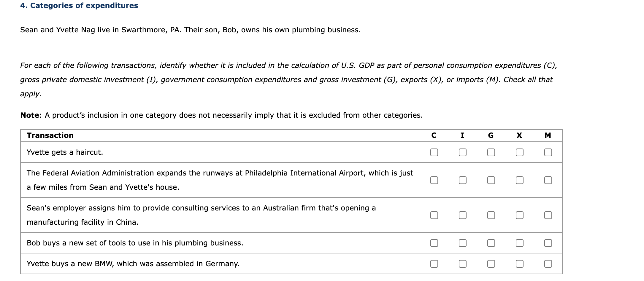Check C for FAA runway row
644x281 pixels.
coord(434,180)
